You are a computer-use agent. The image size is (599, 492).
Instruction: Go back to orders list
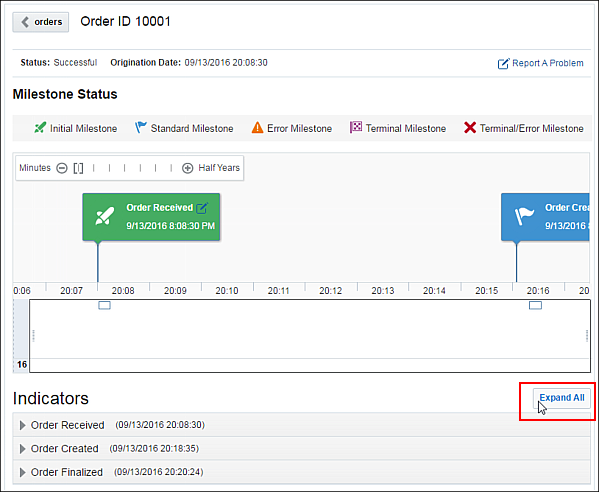click(x=40, y=22)
